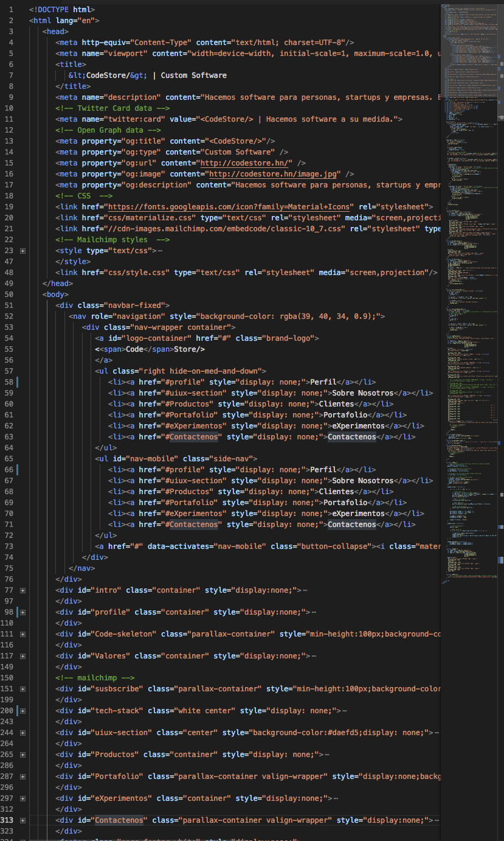The image size is (504, 841).
Task: Unfold Contactenos div on line 313
Action: pos(23,820)
